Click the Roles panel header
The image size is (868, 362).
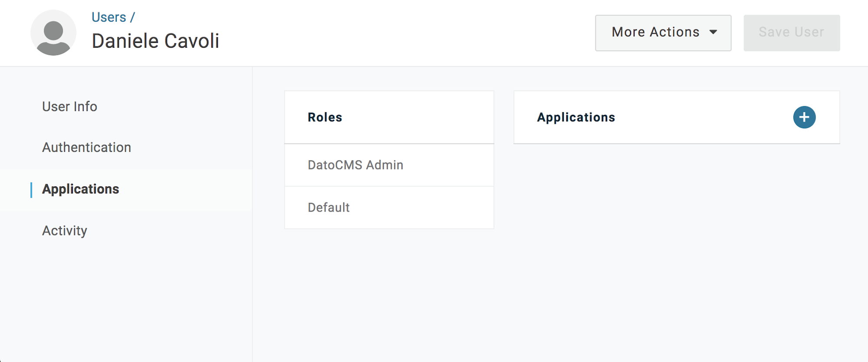pos(389,117)
